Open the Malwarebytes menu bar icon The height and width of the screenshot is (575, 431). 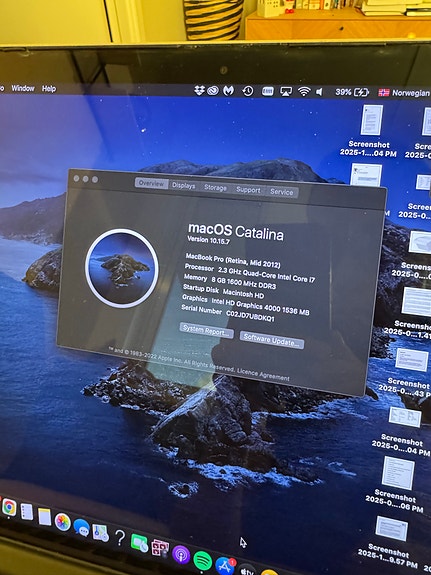(229, 91)
